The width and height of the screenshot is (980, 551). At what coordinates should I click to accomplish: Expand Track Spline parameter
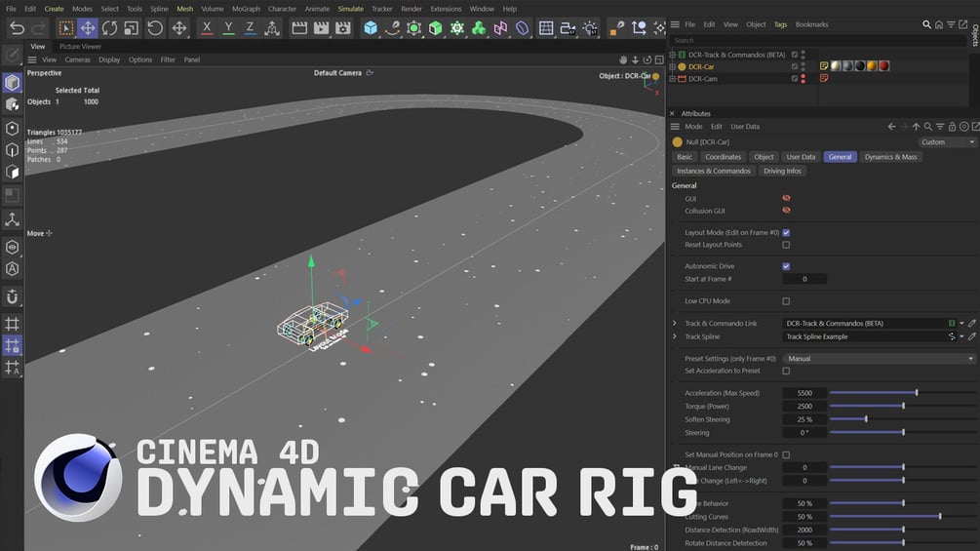(x=675, y=336)
